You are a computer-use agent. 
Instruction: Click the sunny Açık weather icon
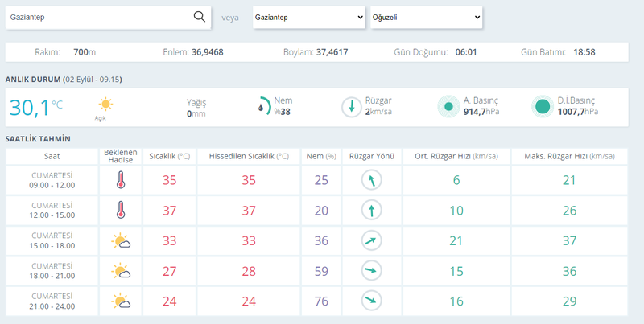click(x=105, y=105)
